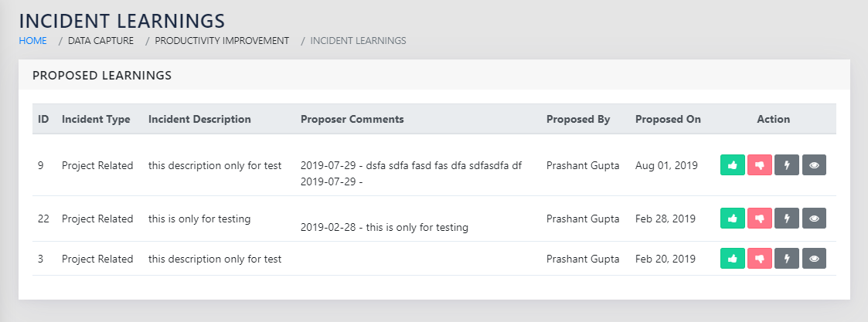This screenshot has height=322, width=868.
Task: Reject learning ID 3 with thumbs-down
Action: point(760,259)
